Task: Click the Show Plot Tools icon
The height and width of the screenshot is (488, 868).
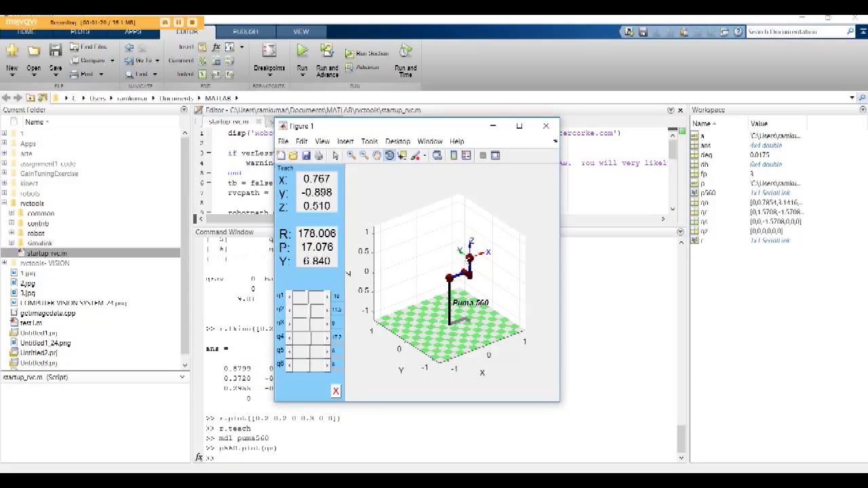Action: (496, 155)
